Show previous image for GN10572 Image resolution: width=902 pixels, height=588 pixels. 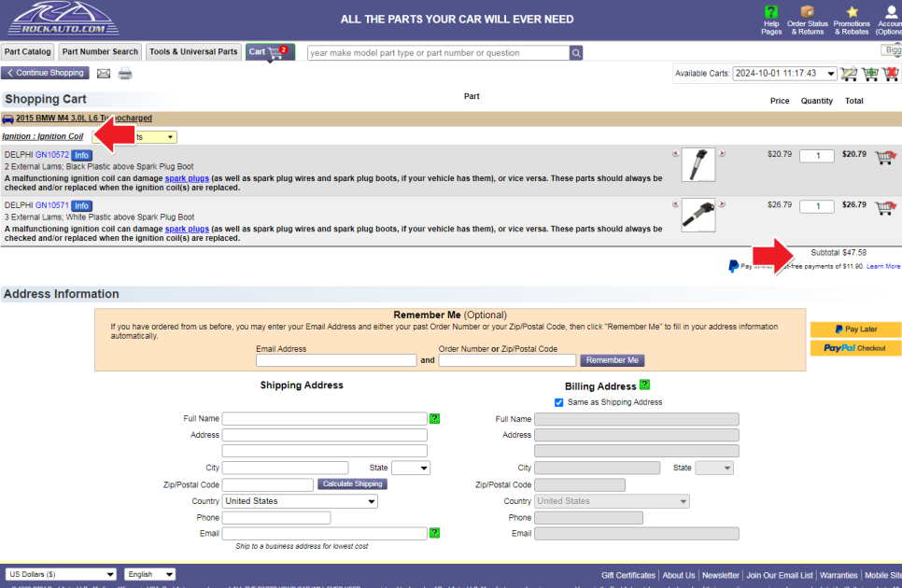(676, 153)
